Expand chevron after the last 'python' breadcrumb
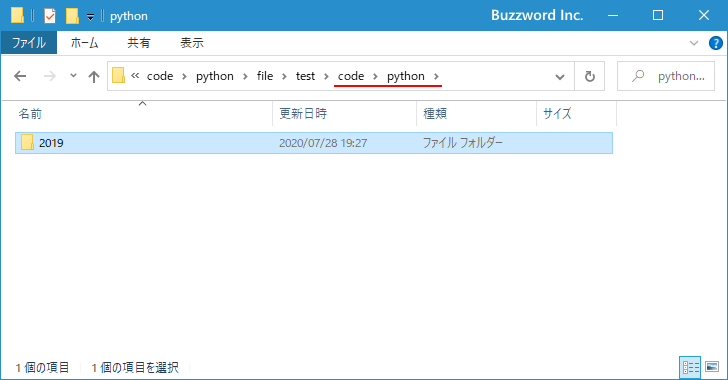The width and height of the screenshot is (728, 380). tap(436, 77)
